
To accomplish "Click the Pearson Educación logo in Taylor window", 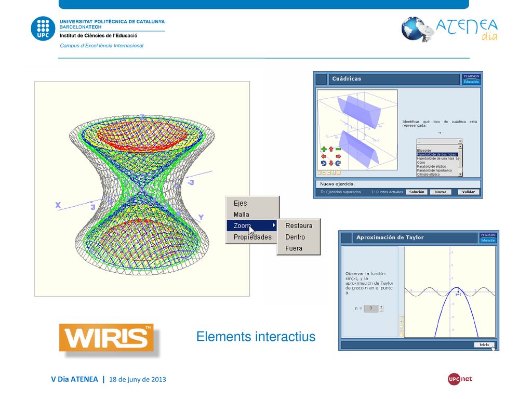I will pos(488,237).
